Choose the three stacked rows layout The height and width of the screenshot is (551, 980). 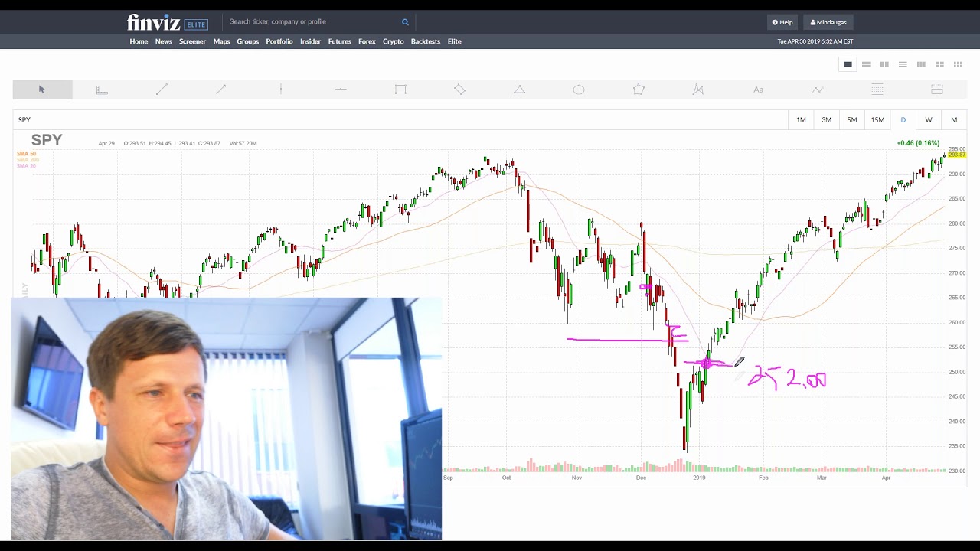903,64
